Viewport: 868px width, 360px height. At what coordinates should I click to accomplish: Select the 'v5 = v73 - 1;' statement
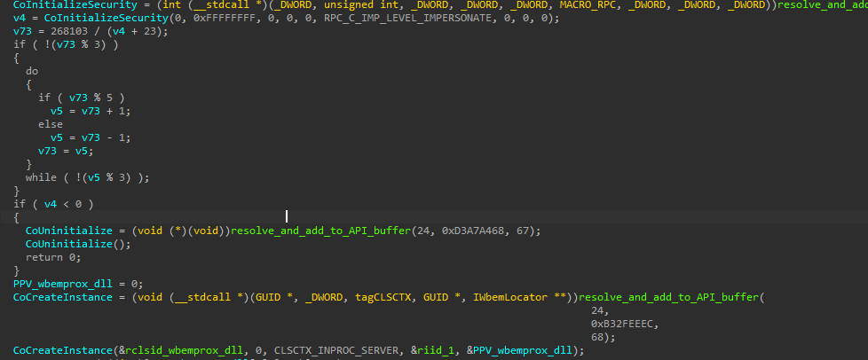click(91, 137)
